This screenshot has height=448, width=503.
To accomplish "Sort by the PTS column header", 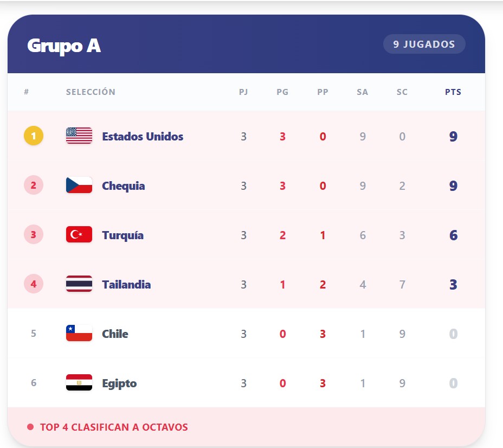I will pyautogui.click(x=453, y=92).
